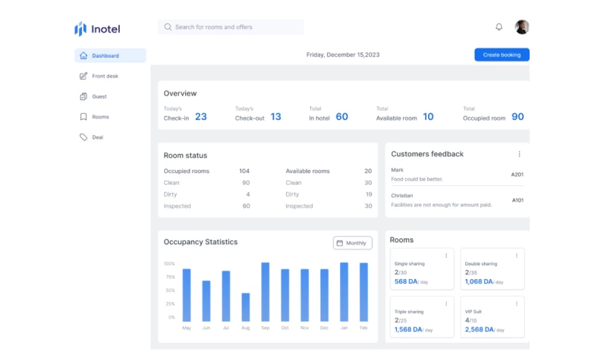
Task: Open VIP Suit card options menu
Action: (516, 303)
